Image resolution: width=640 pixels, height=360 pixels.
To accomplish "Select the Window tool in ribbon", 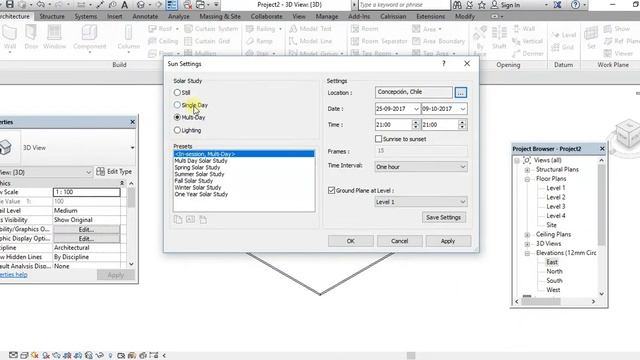I will pos(54,37).
